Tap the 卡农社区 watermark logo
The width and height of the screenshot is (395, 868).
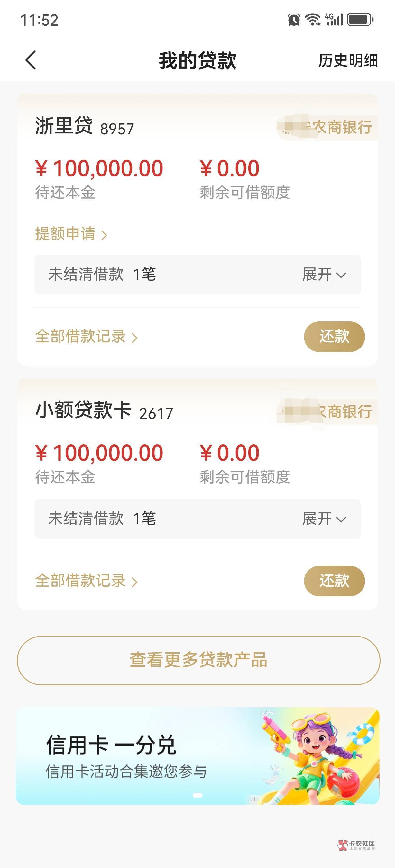[x=356, y=845]
